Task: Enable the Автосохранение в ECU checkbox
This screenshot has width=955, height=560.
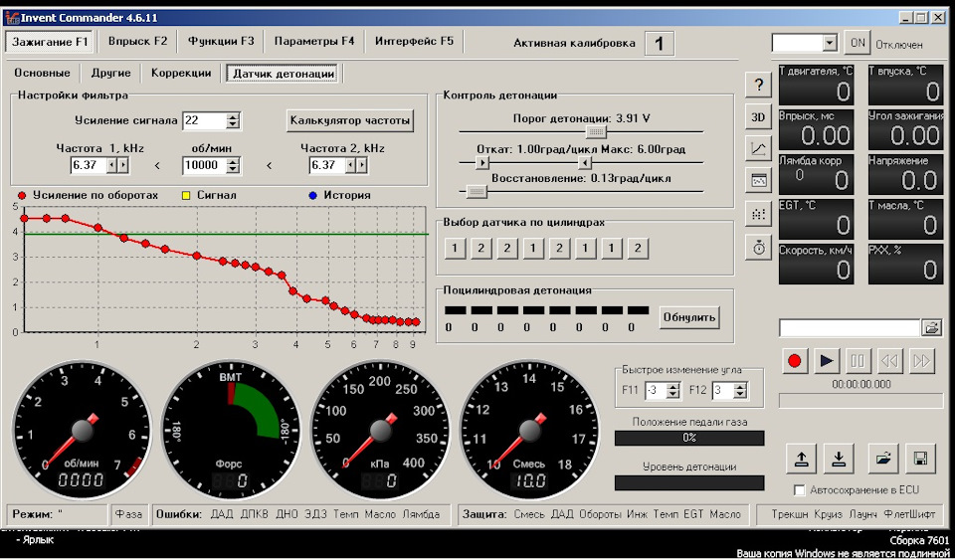Action: coord(800,490)
